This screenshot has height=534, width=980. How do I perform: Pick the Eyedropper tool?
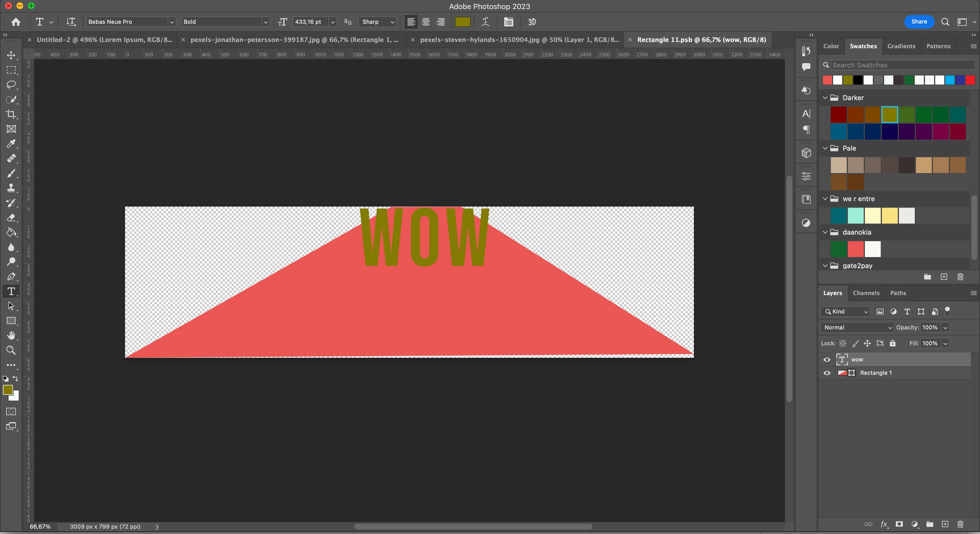tap(11, 144)
